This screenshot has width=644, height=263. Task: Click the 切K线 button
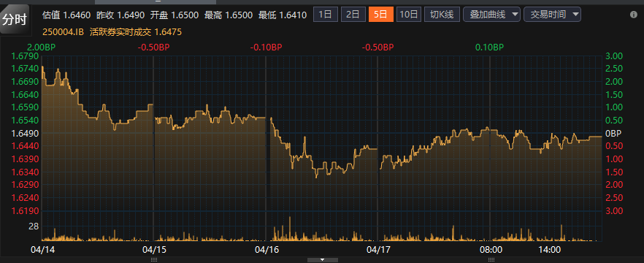442,15
